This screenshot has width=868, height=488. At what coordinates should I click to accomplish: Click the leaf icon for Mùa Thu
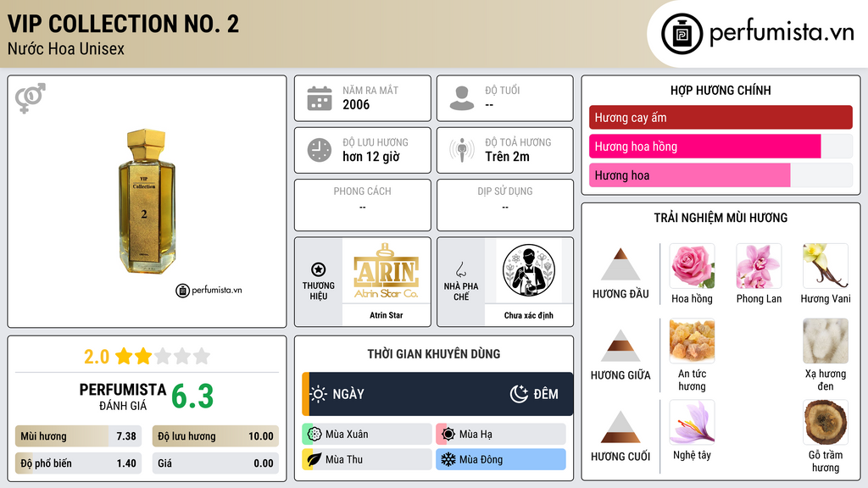tap(314, 459)
